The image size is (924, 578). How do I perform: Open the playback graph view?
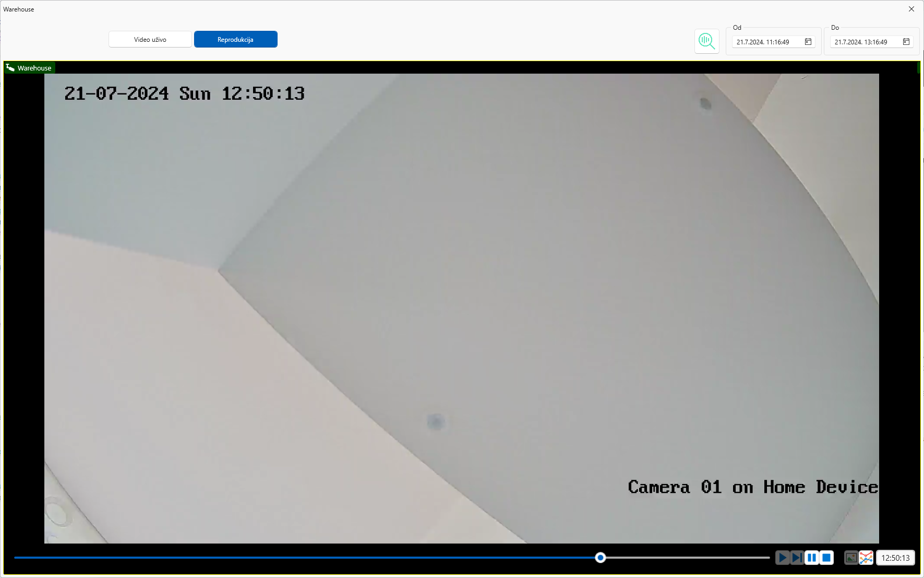coord(866,558)
